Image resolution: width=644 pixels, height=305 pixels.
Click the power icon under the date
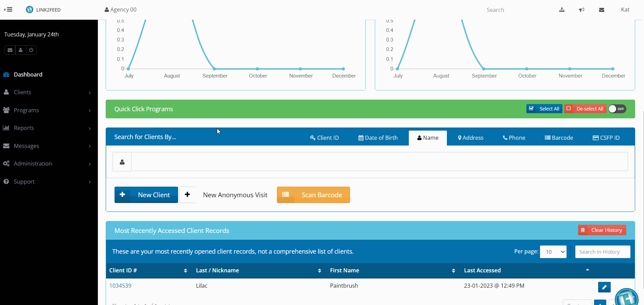click(x=31, y=50)
